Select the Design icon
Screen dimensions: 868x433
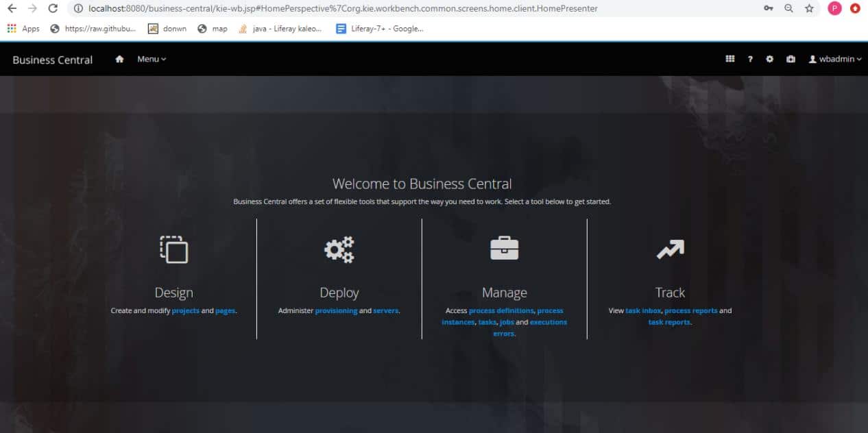tap(173, 249)
